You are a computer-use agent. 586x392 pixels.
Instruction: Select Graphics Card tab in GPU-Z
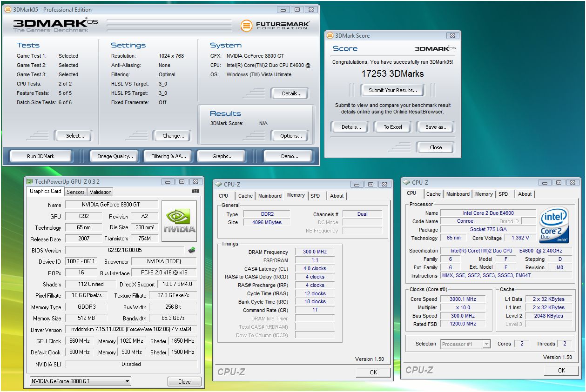(x=46, y=191)
